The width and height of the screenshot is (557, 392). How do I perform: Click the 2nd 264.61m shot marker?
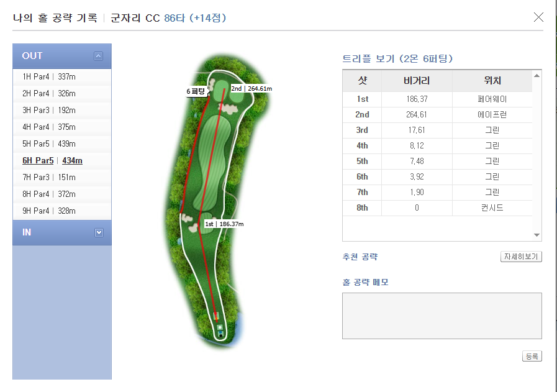(251, 88)
